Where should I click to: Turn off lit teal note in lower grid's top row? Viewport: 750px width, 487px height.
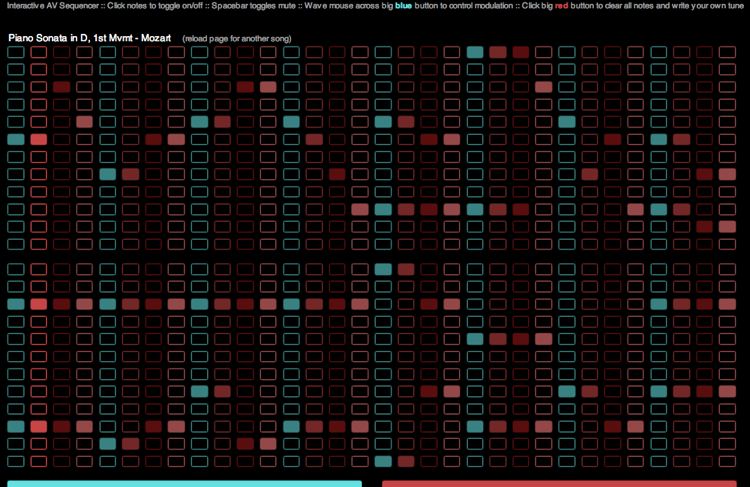pyautogui.click(x=384, y=269)
